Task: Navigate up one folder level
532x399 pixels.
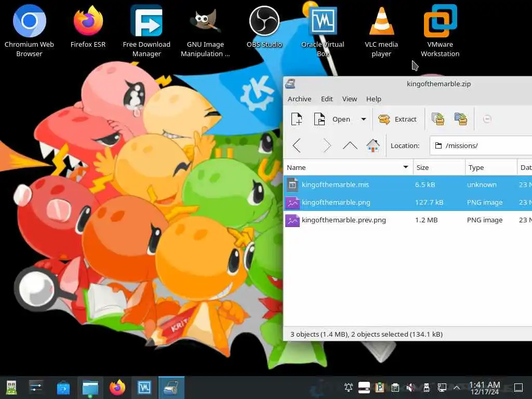Action: [x=350, y=145]
